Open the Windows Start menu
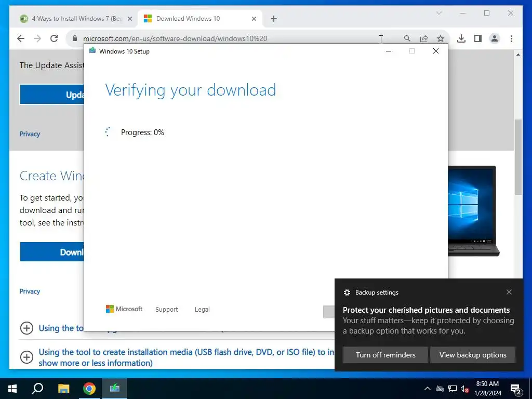The image size is (532, 399). coord(12,389)
